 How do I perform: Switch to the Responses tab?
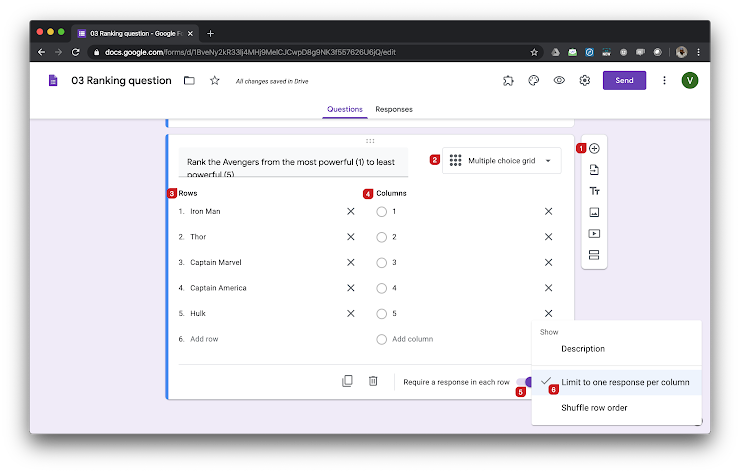(393, 109)
